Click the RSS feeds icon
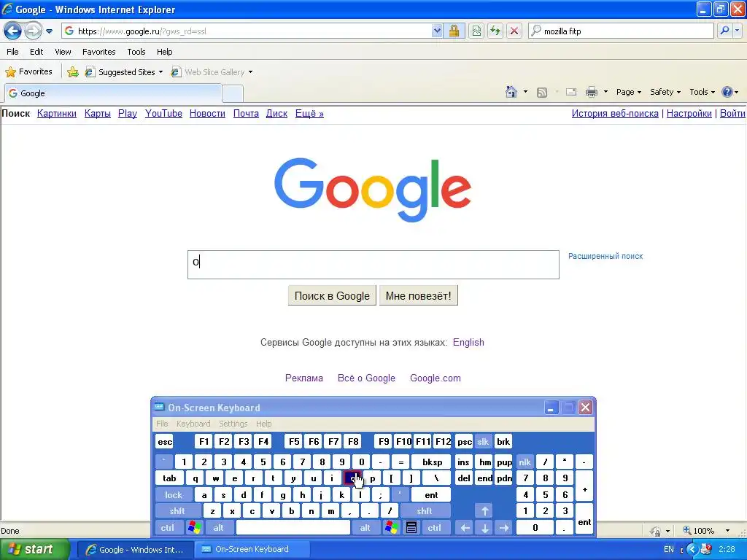The image size is (747, 560). pyautogui.click(x=542, y=93)
